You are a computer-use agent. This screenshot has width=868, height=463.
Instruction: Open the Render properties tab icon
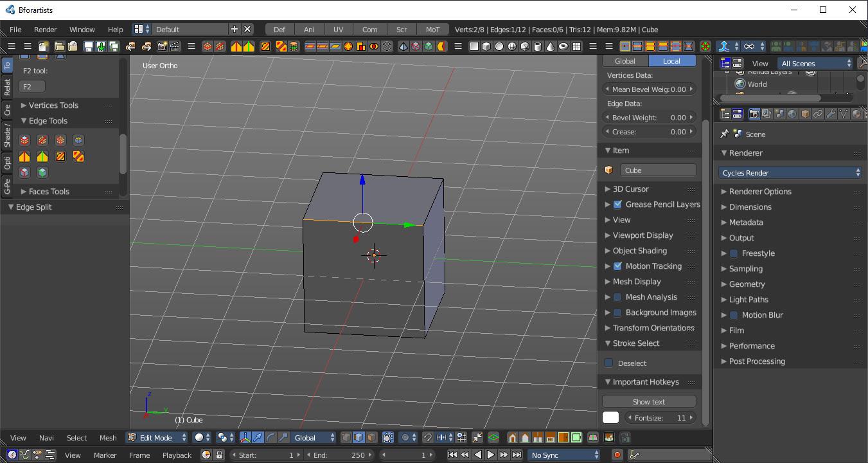click(x=754, y=114)
